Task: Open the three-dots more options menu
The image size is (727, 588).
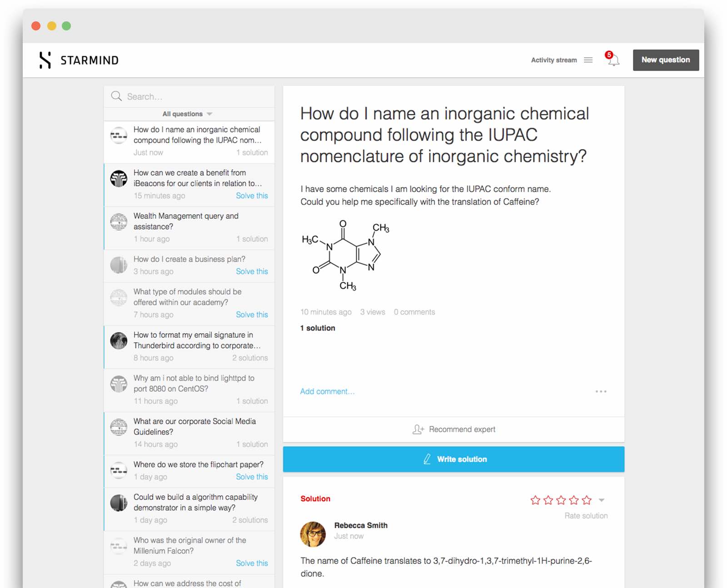Action: point(601,391)
